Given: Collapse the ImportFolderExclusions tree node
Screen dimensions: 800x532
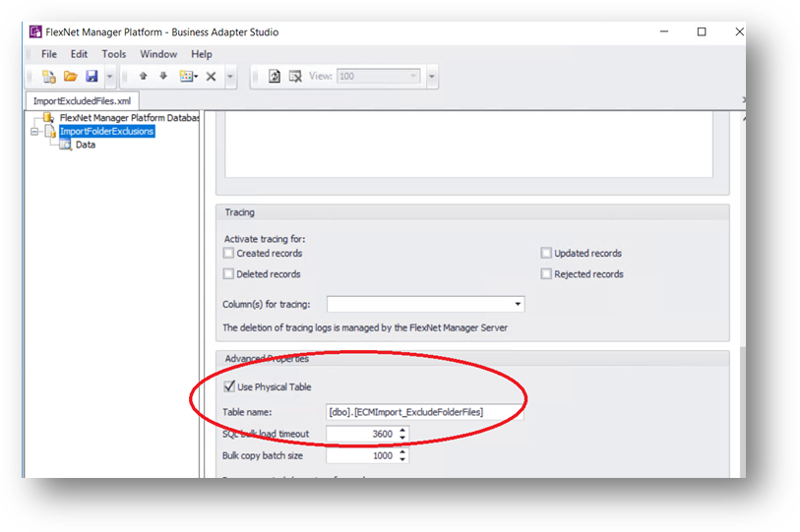Looking at the screenshot, I should click(x=34, y=132).
